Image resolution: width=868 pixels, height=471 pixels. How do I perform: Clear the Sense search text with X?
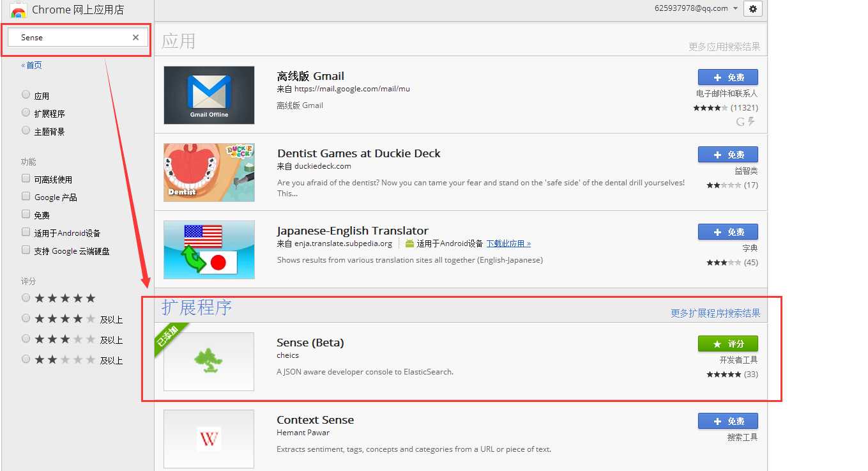point(135,38)
